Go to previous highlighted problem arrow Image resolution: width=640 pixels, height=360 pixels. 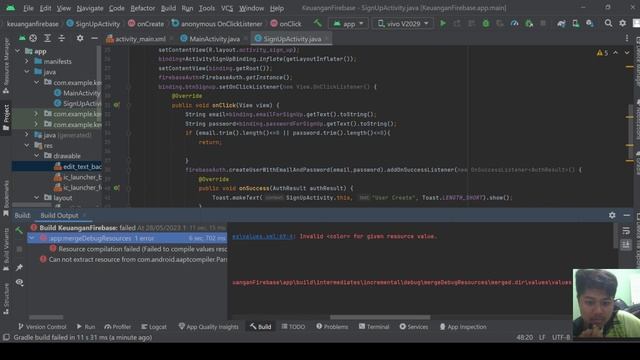click(x=616, y=53)
